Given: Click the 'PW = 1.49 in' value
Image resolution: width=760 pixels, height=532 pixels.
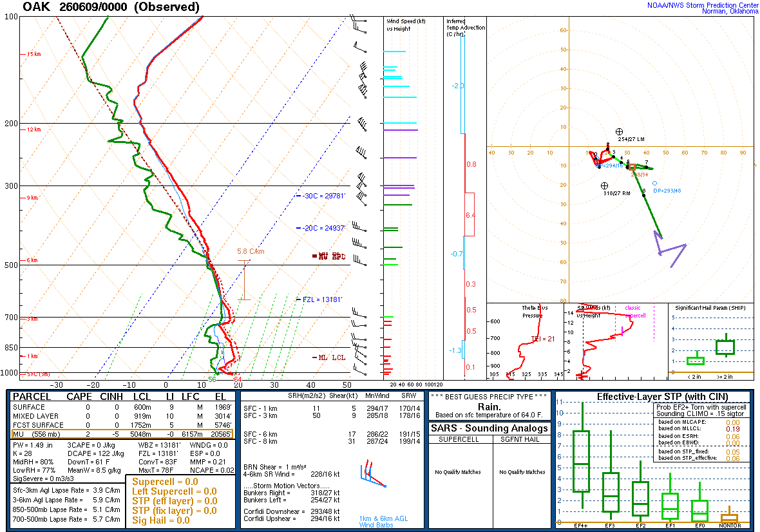Looking at the screenshot, I should (33, 445).
